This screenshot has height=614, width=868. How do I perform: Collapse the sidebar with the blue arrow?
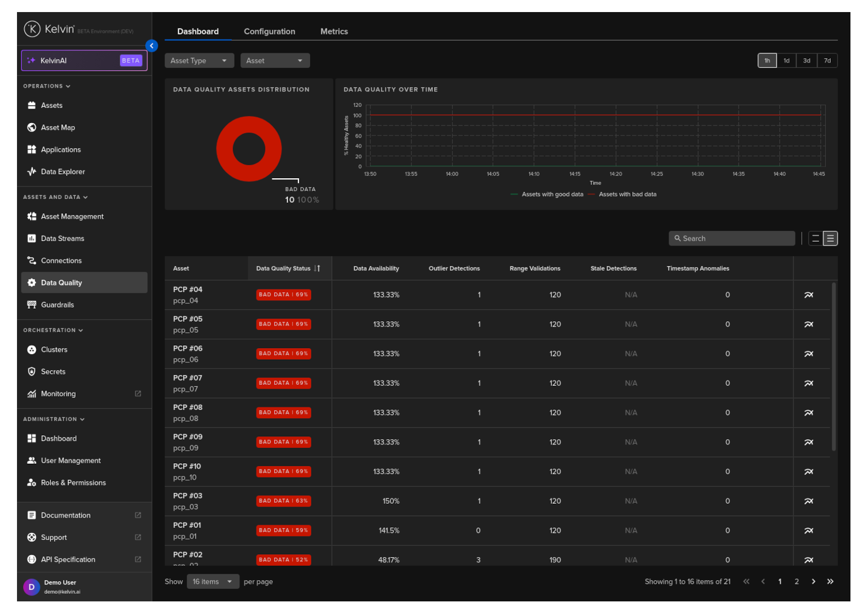[152, 46]
